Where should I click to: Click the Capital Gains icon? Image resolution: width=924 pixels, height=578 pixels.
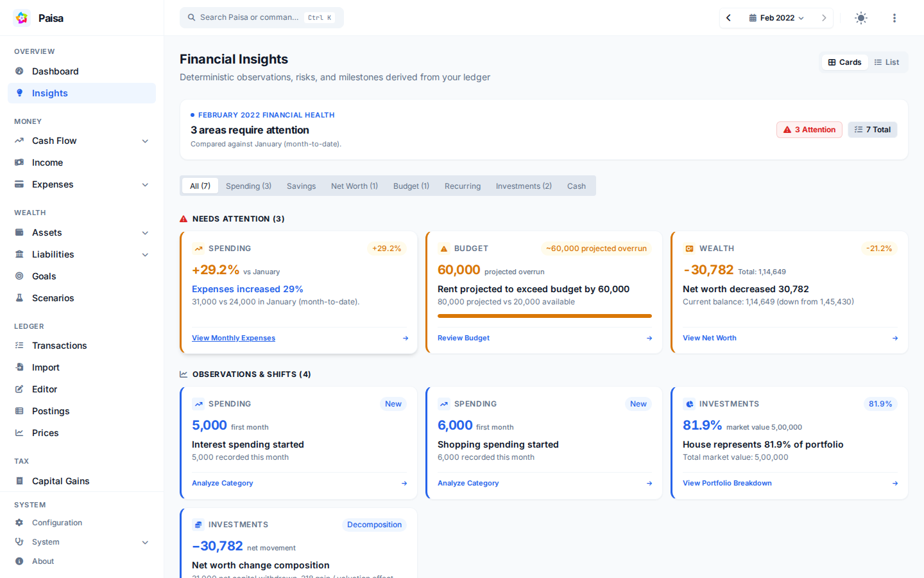(19, 481)
